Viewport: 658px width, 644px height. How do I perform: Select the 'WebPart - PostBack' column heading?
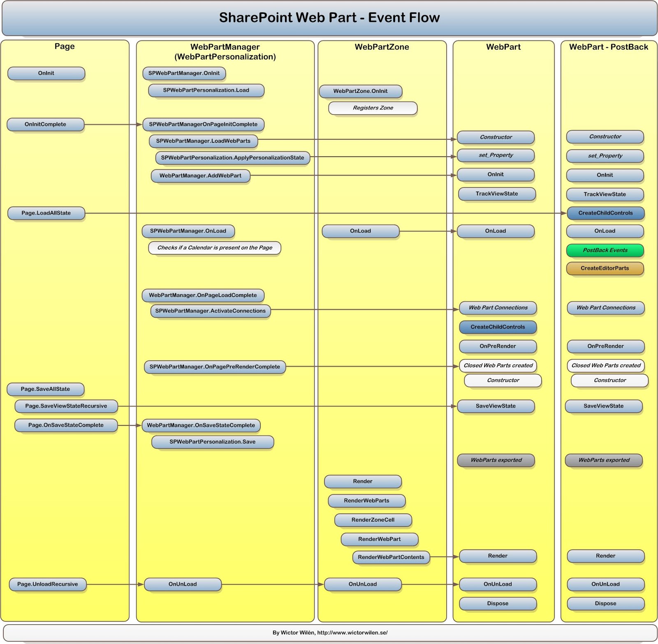(x=609, y=47)
